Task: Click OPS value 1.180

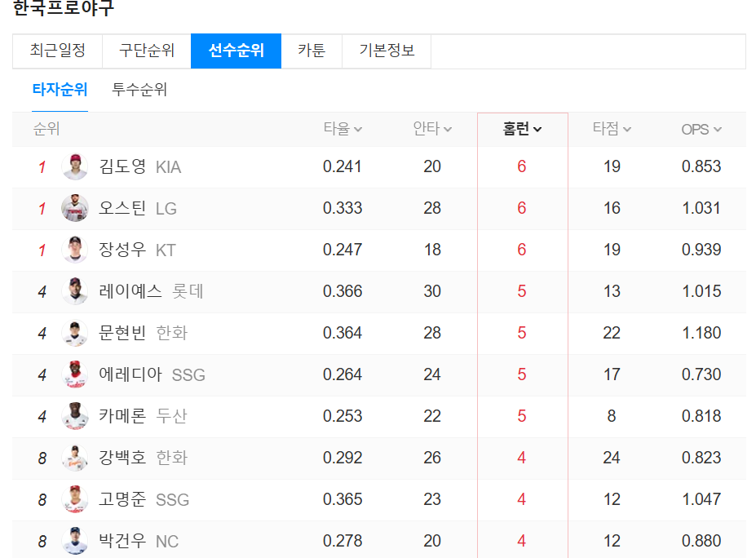Action: coord(701,333)
